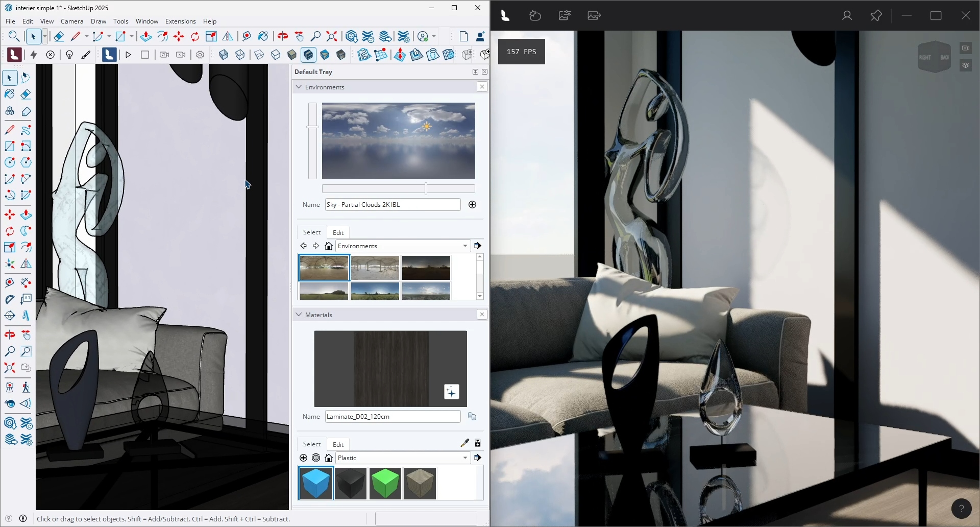Select the Polygon tool

click(x=26, y=162)
